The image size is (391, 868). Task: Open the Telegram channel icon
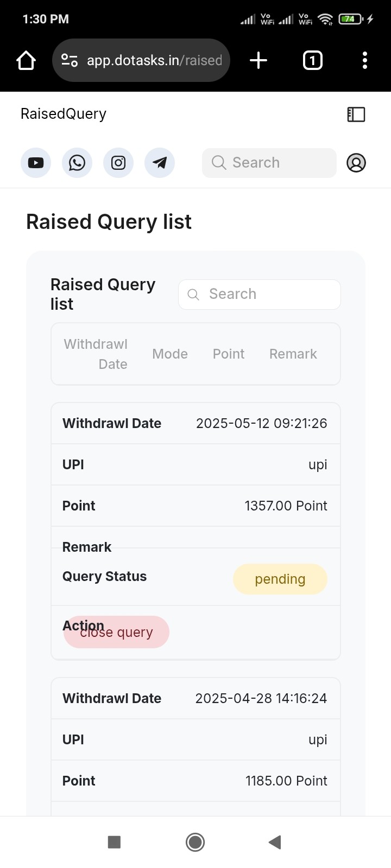pyautogui.click(x=160, y=163)
